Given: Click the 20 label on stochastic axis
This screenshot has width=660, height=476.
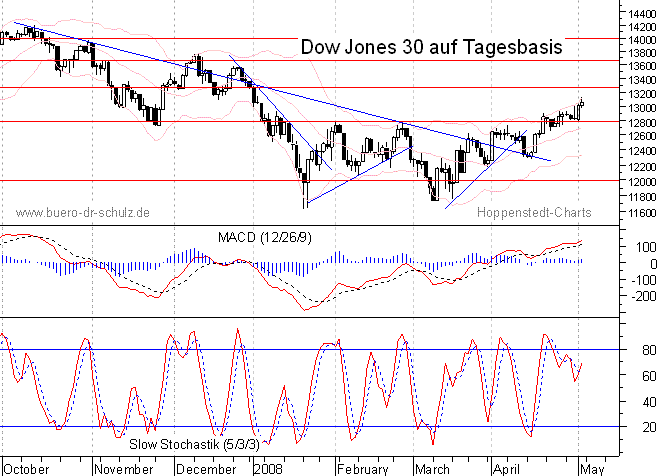Looking at the screenshot, I should click(649, 427).
